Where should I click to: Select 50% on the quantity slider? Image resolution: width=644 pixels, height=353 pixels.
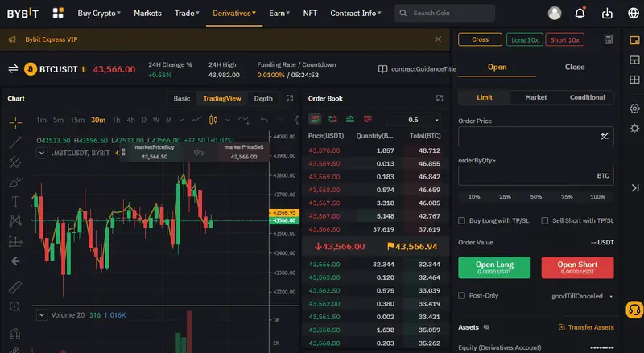535,196
